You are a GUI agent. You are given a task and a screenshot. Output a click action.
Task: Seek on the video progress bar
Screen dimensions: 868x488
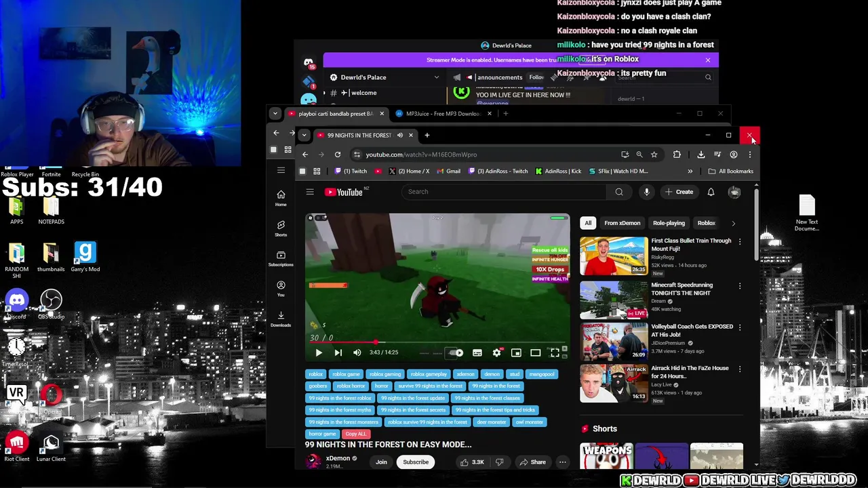coord(437,342)
